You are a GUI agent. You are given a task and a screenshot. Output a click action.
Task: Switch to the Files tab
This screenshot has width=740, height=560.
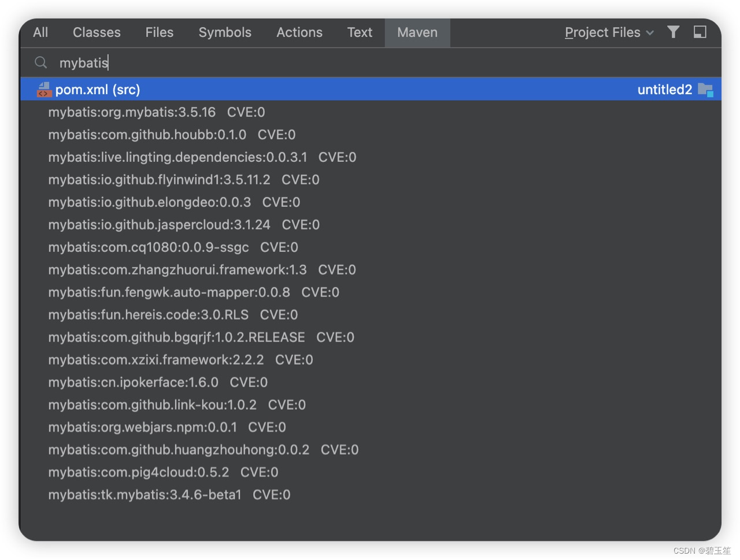click(x=160, y=32)
